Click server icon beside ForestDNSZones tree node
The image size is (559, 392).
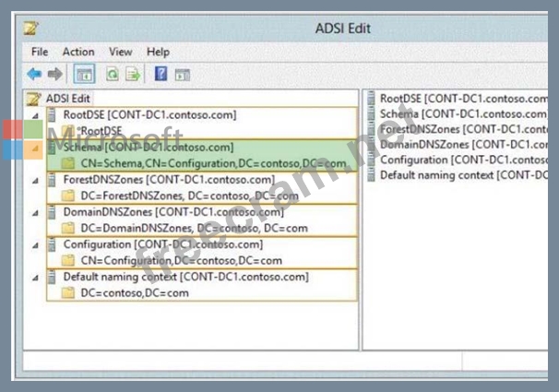(52, 180)
